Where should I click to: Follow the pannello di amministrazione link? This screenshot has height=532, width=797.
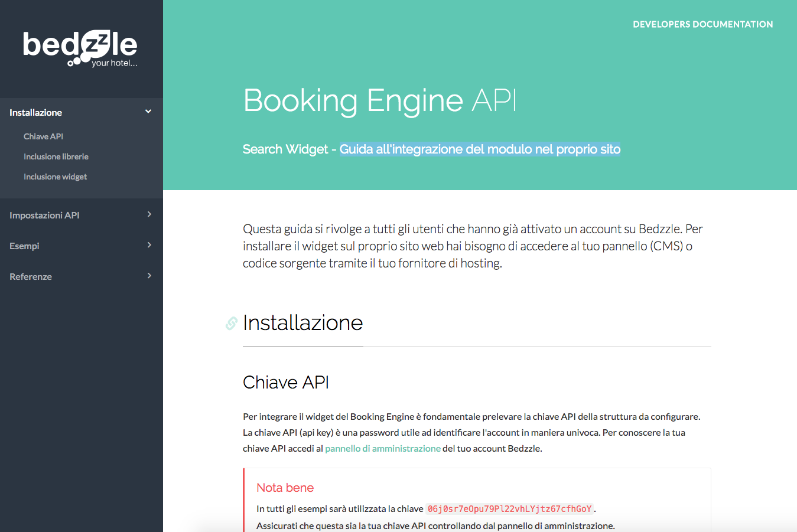pyautogui.click(x=383, y=449)
